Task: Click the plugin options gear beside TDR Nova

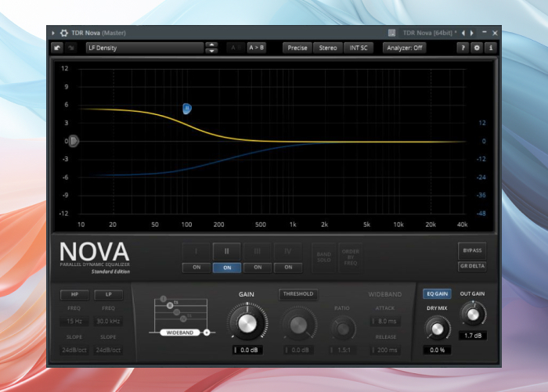Action: click(64, 33)
